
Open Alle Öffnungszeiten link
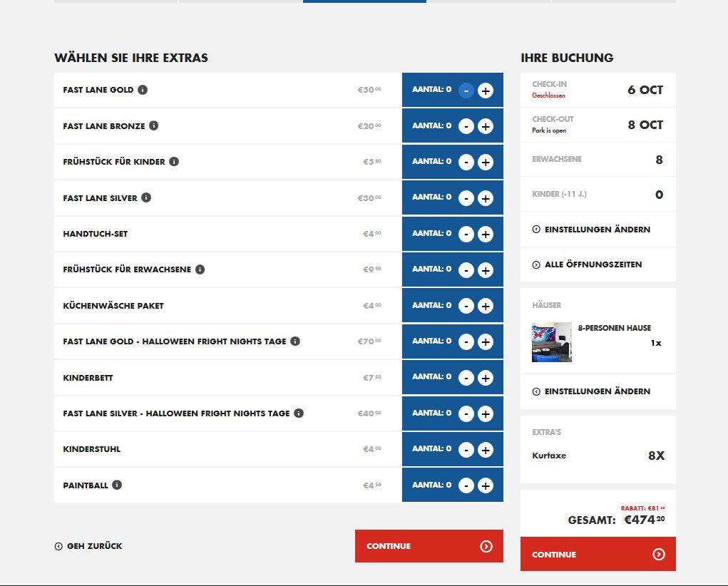click(587, 264)
